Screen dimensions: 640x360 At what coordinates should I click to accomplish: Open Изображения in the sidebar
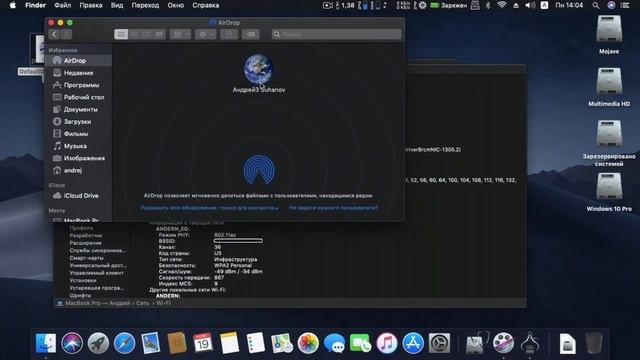(x=78, y=158)
